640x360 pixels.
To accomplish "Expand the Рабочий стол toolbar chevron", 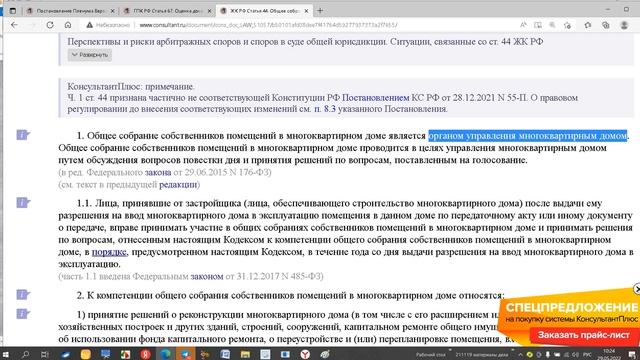I will 450,351.
